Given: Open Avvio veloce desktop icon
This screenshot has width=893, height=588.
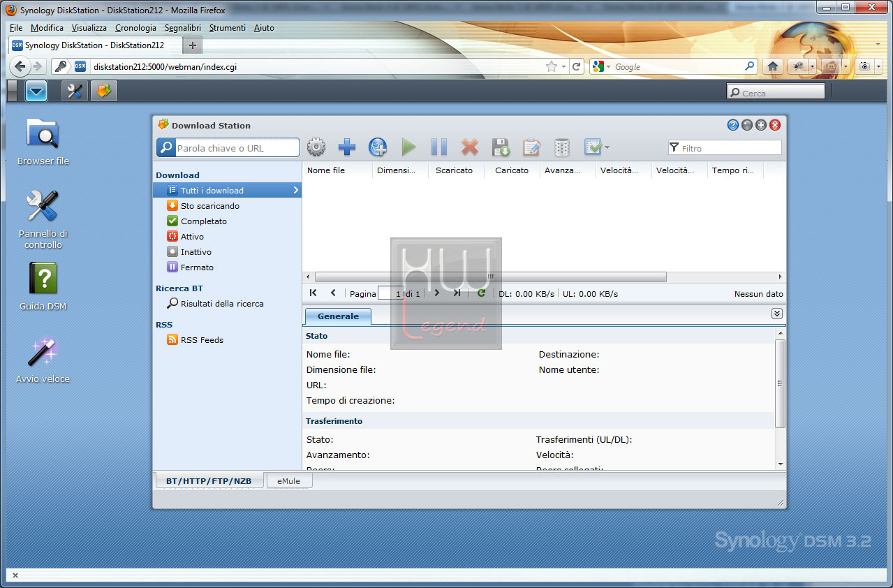Looking at the screenshot, I should tap(43, 360).
